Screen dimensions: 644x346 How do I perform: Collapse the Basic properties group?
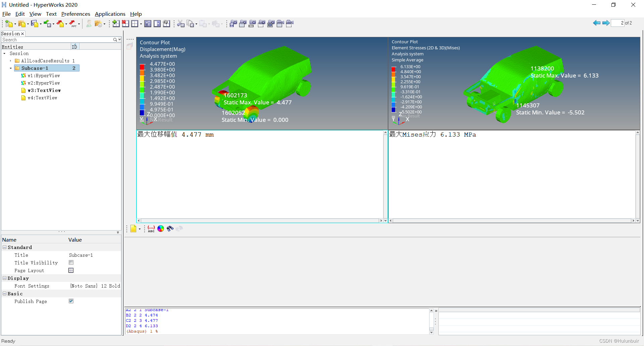(x=5, y=293)
